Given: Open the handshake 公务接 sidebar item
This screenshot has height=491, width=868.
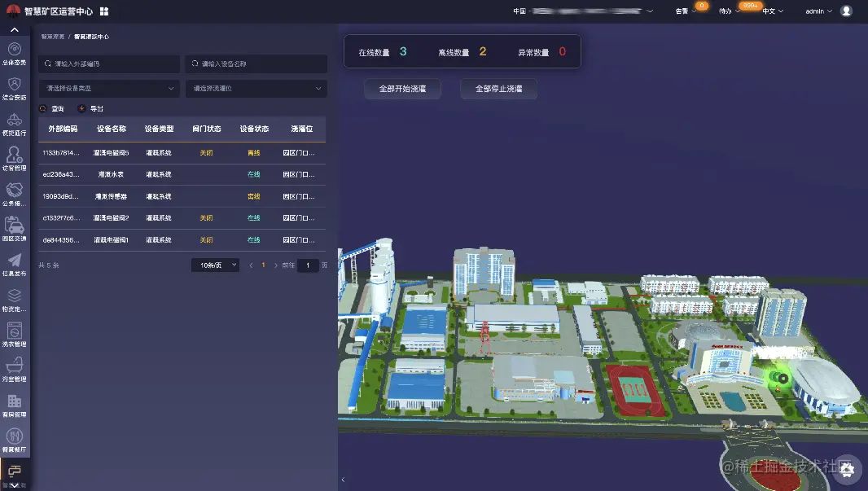Looking at the screenshot, I should click(x=15, y=195).
